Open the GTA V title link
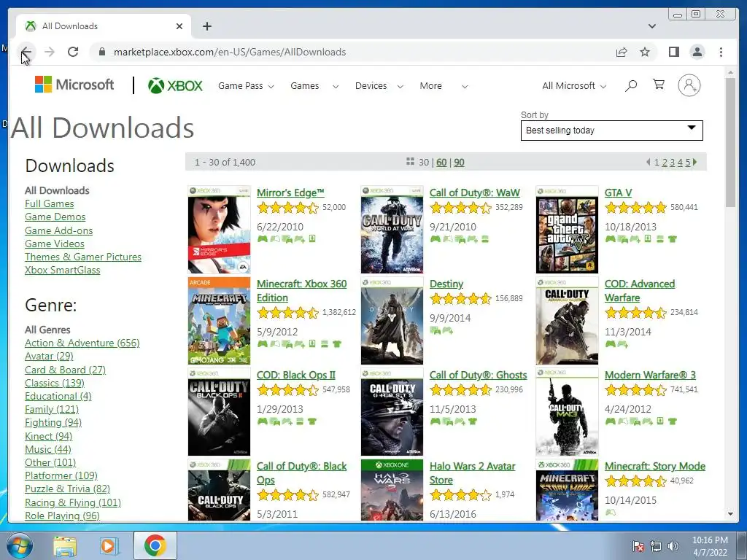The image size is (747, 560). point(618,192)
